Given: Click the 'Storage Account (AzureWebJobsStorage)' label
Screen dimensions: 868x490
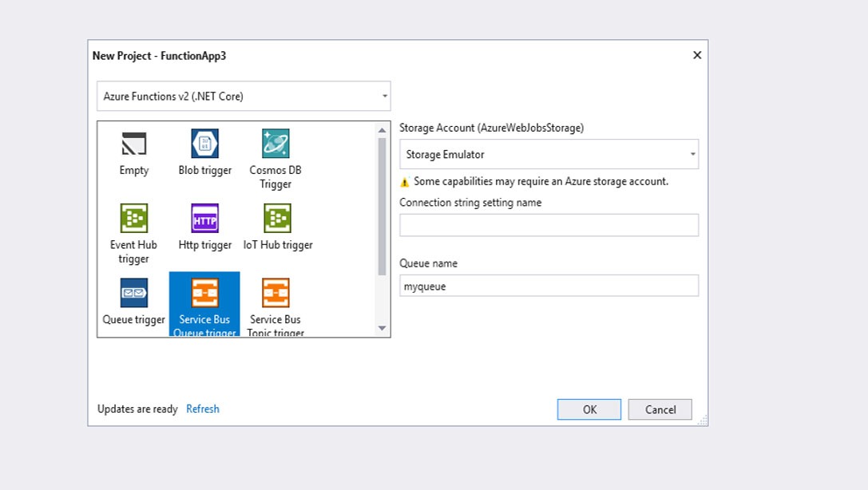Looking at the screenshot, I should 492,128.
